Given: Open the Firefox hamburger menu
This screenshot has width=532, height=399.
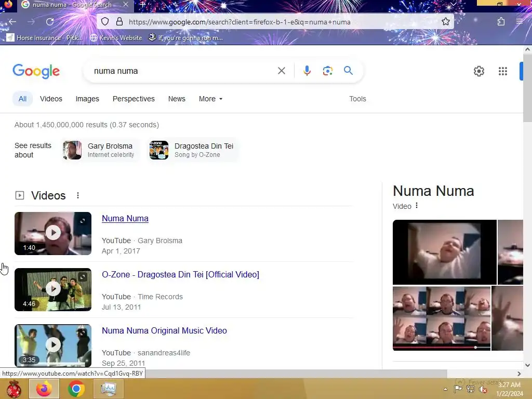Looking at the screenshot, I should click(520, 22).
